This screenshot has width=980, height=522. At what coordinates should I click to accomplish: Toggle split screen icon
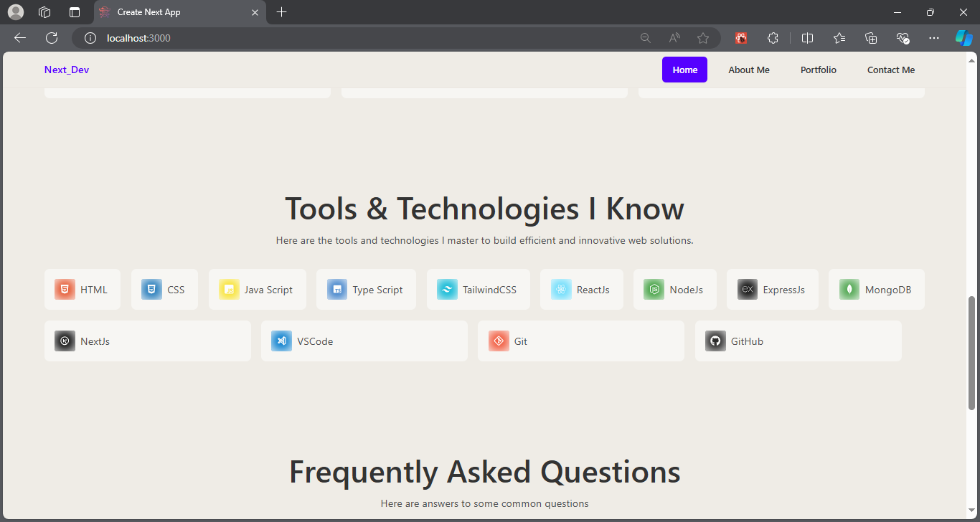coord(807,38)
